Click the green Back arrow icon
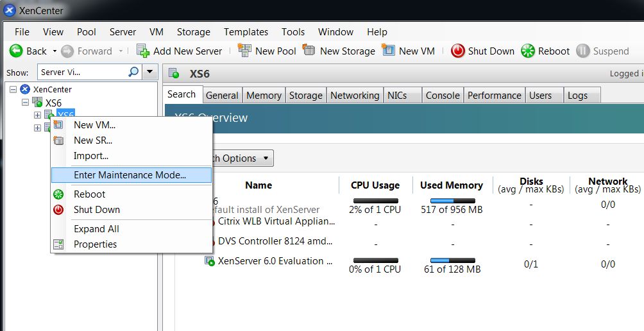Viewport: 644px width, 331px height. 16,51
